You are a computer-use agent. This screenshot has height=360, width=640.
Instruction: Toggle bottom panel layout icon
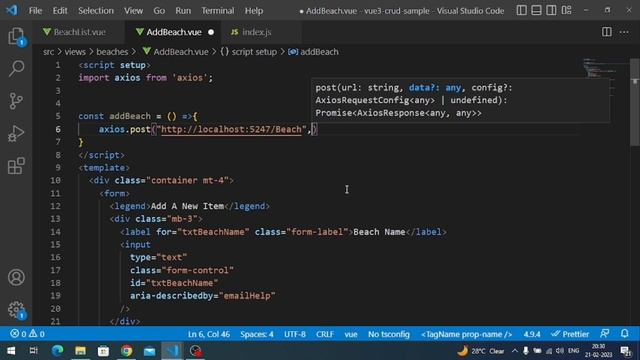[536, 10]
